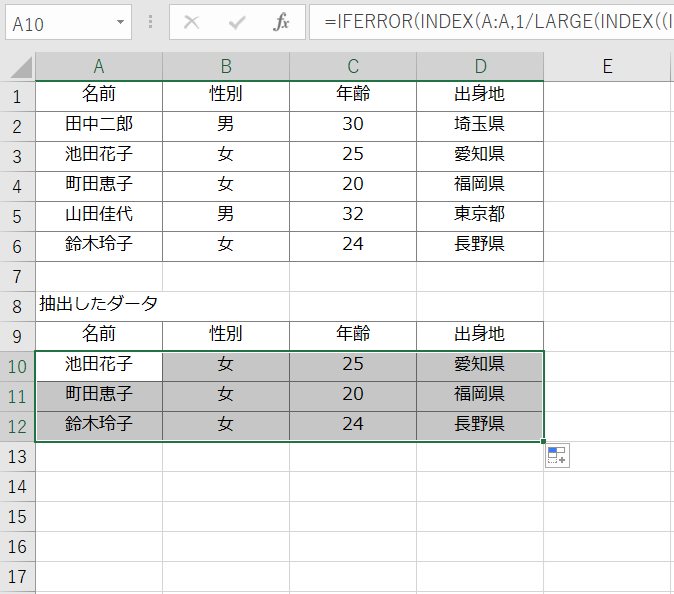
Task: Click the formula bar resize dots handle
Action: click(x=150, y=22)
